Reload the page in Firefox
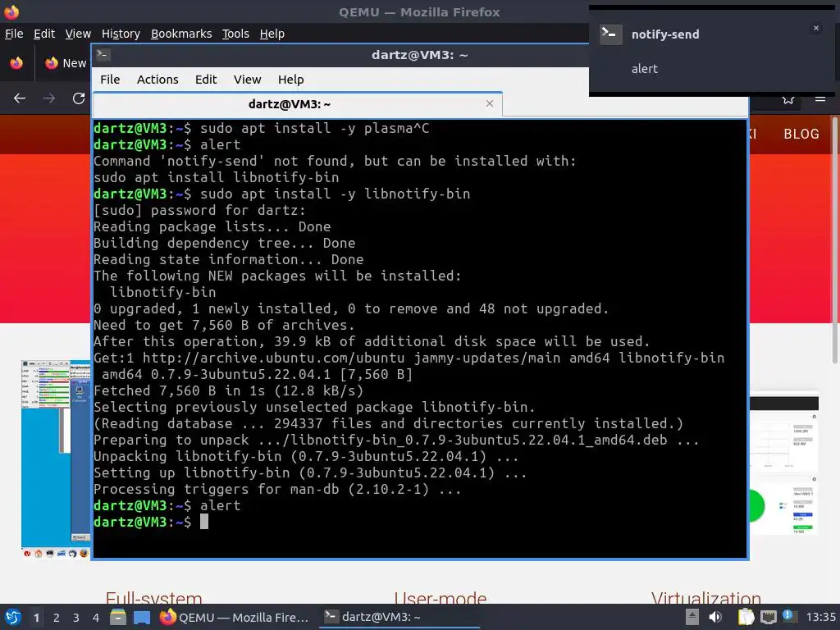 (79, 98)
